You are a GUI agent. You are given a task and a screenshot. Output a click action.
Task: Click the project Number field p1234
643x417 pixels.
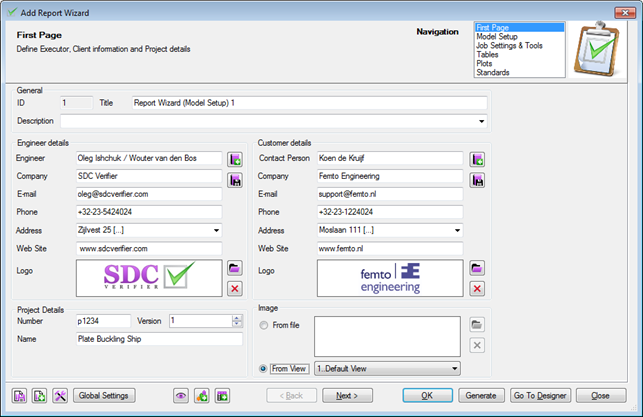[x=103, y=321]
